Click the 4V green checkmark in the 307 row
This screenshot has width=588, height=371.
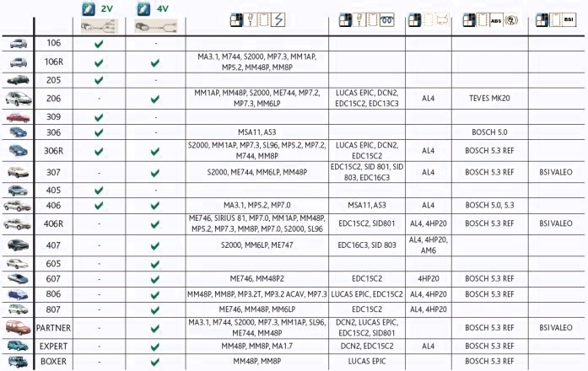click(155, 173)
